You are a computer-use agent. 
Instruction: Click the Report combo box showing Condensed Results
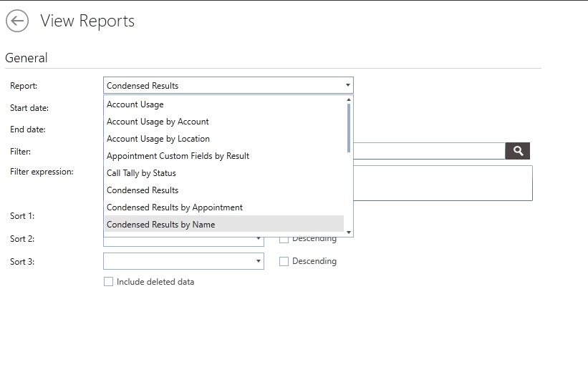pos(228,85)
